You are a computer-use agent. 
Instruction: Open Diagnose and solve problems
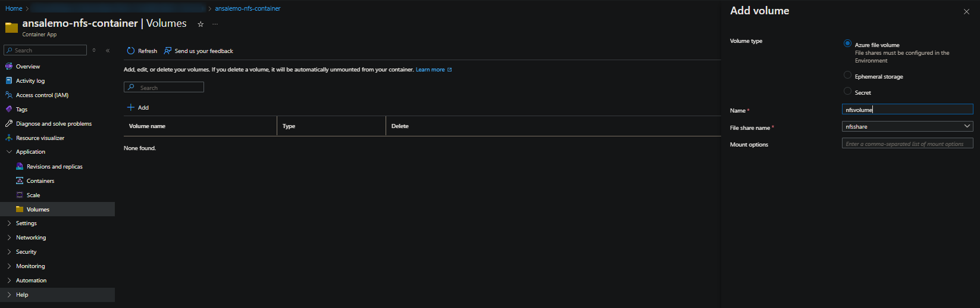tap(54, 124)
